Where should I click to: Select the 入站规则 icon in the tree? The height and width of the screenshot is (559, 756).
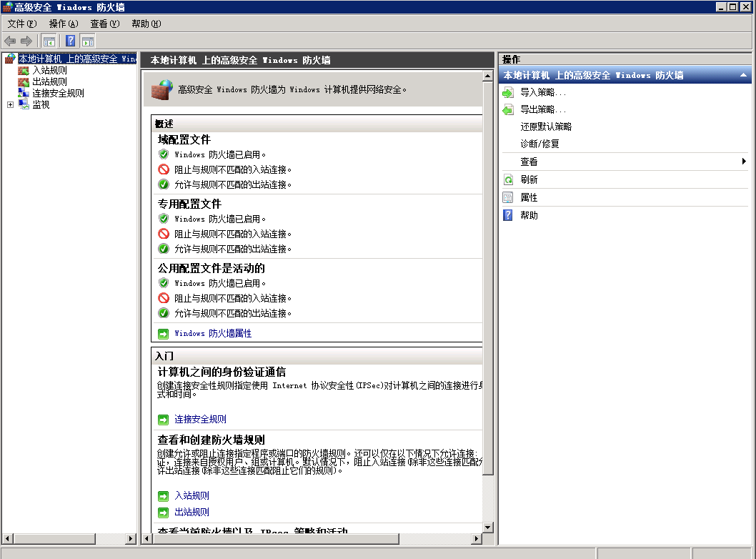(x=24, y=69)
